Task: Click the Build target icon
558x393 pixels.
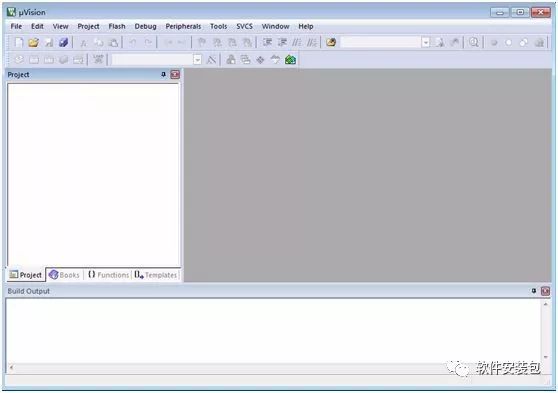Action: 34,59
